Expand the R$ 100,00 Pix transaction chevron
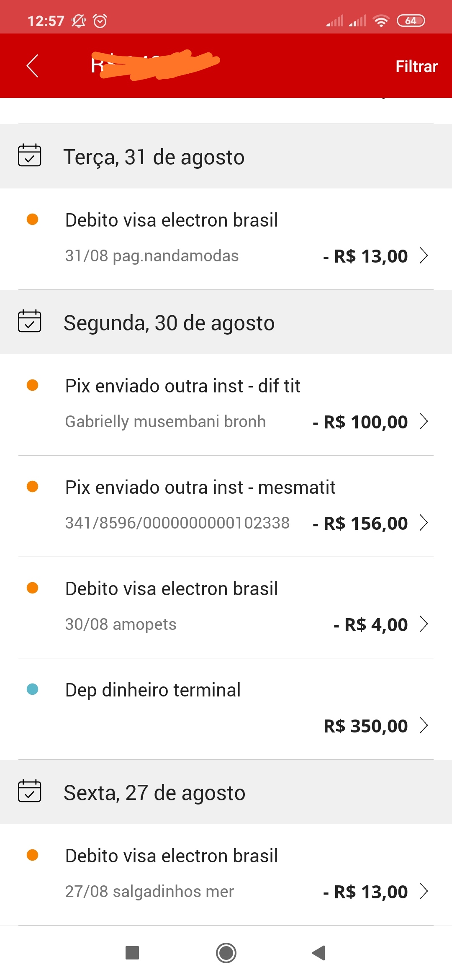This screenshot has height=980, width=452. click(x=424, y=421)
